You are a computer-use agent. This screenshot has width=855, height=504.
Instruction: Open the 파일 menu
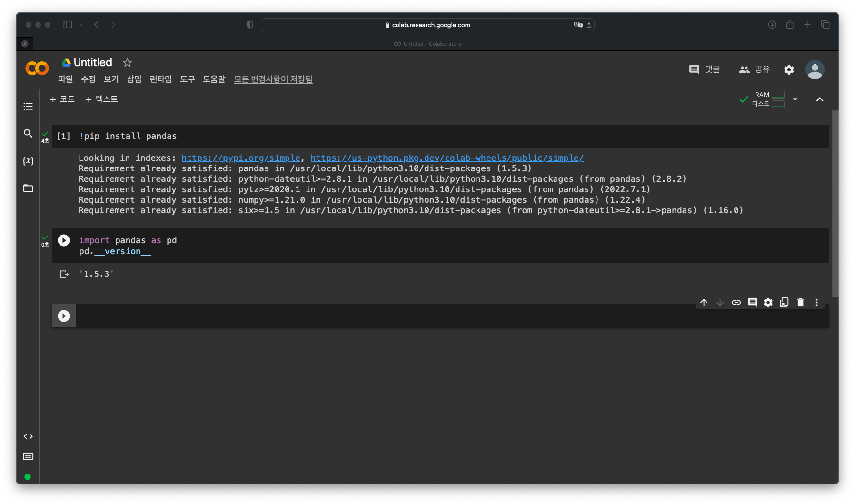(x=65, y=79)
